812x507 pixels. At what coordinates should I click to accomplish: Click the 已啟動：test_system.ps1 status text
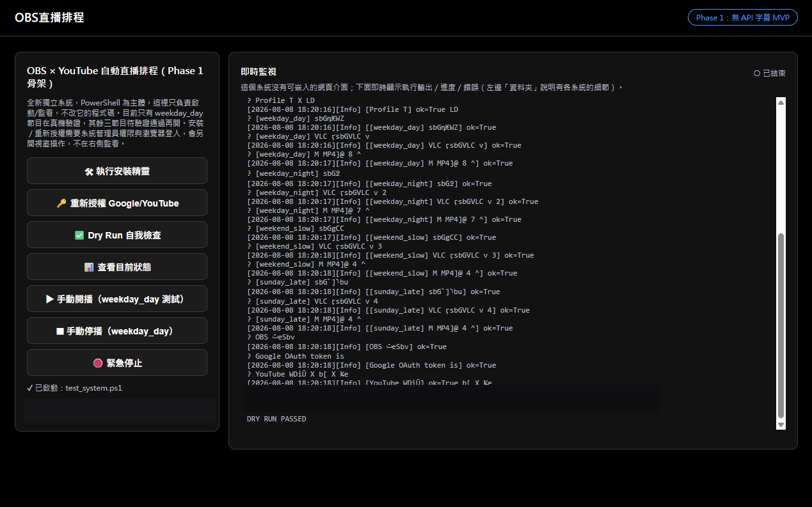click(x=74, y=387)
